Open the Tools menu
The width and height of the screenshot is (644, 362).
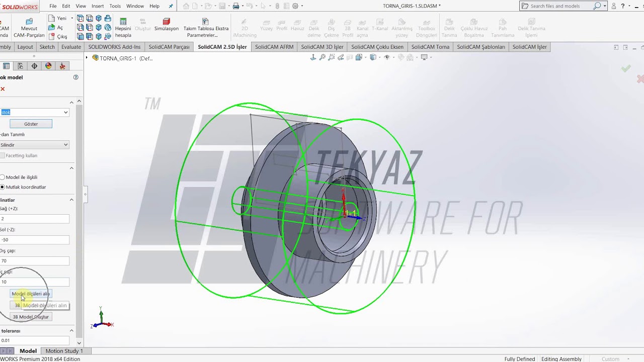(x=115, y=6)
